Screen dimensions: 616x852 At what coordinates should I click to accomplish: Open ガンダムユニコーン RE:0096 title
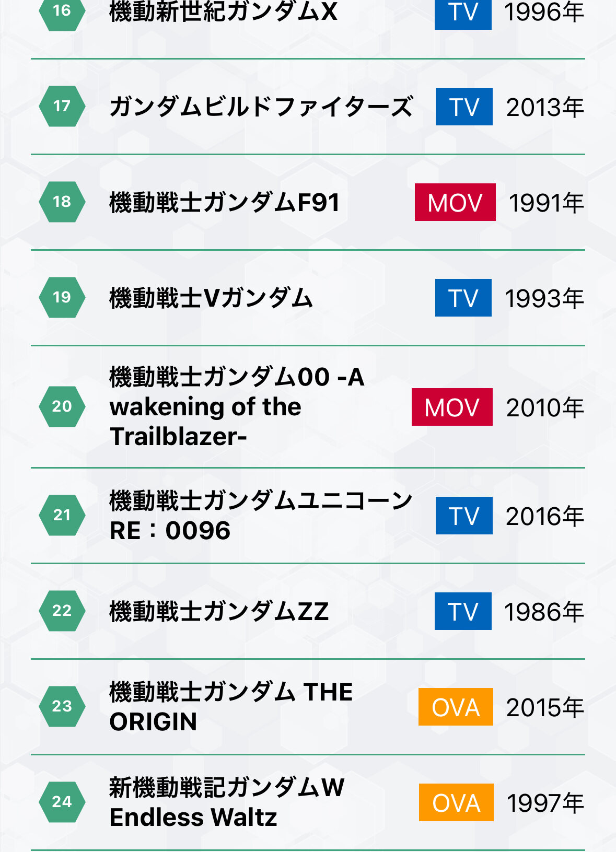(x=261, y=516)
